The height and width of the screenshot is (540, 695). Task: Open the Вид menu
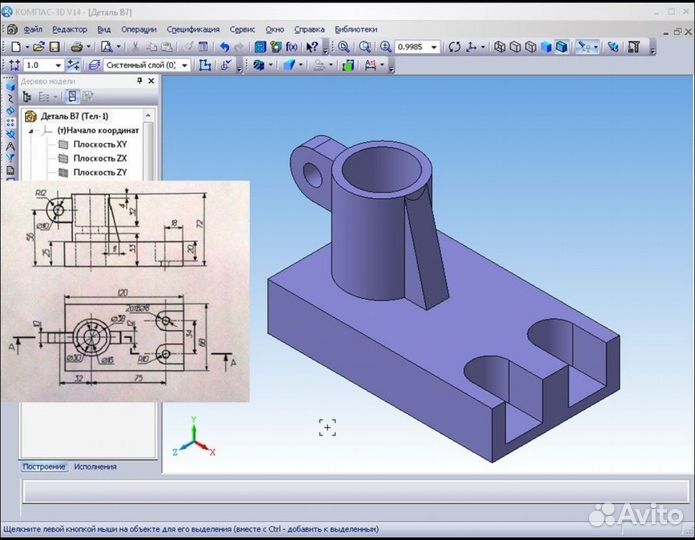(x=104, y=29)
